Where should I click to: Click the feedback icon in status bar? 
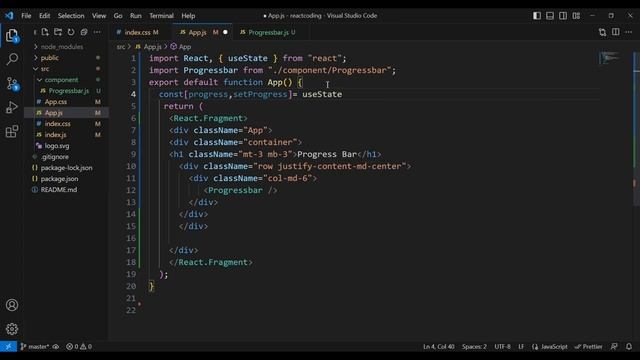coord(614,347)
